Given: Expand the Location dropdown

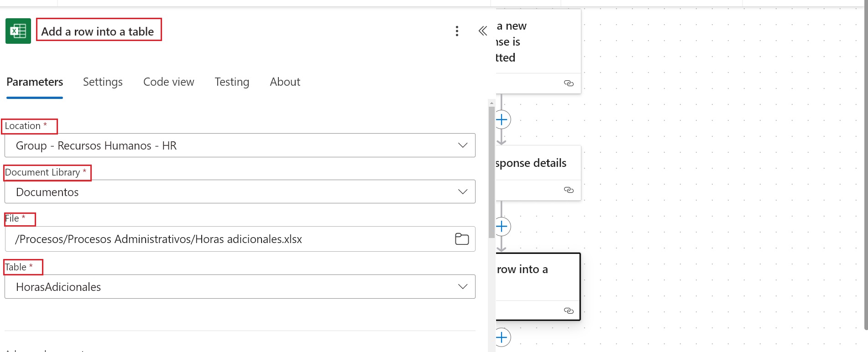Looking at the screenshot, I should 462,145.
